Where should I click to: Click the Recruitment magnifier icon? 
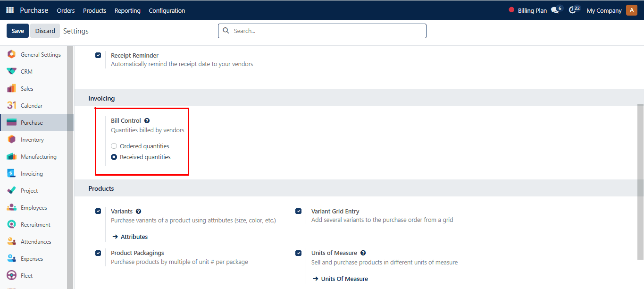pos(12,224)
